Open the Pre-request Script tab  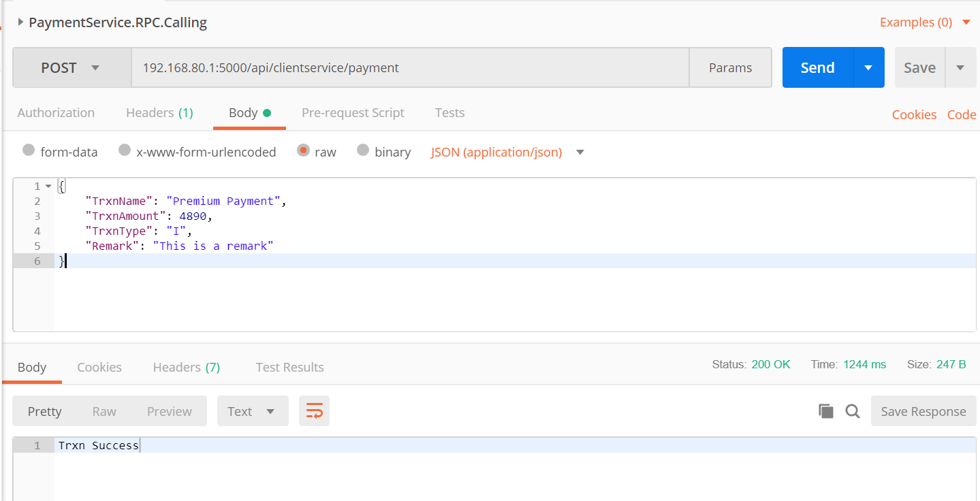point(353,113)
